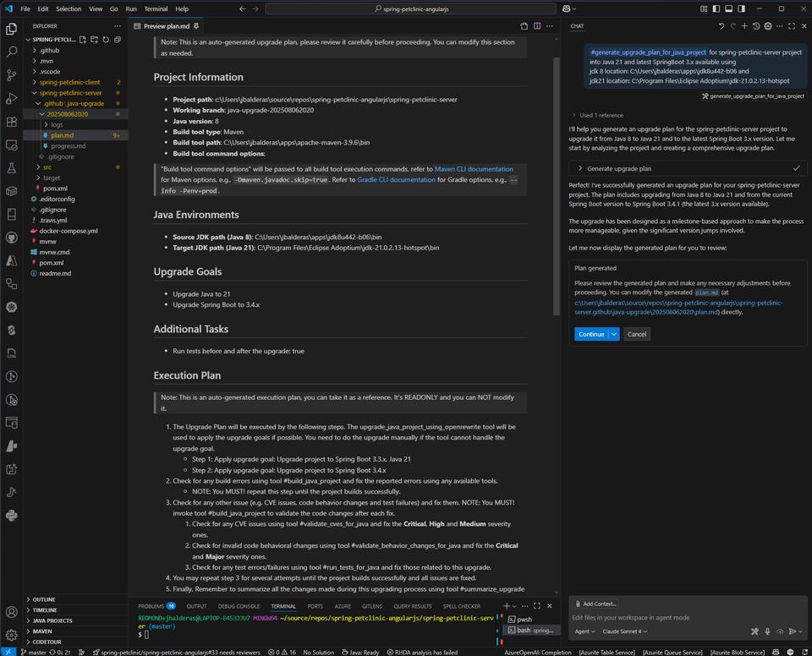
Task: Expand the JAVA PROJECTS section
Action: click(x=75, y=620)
